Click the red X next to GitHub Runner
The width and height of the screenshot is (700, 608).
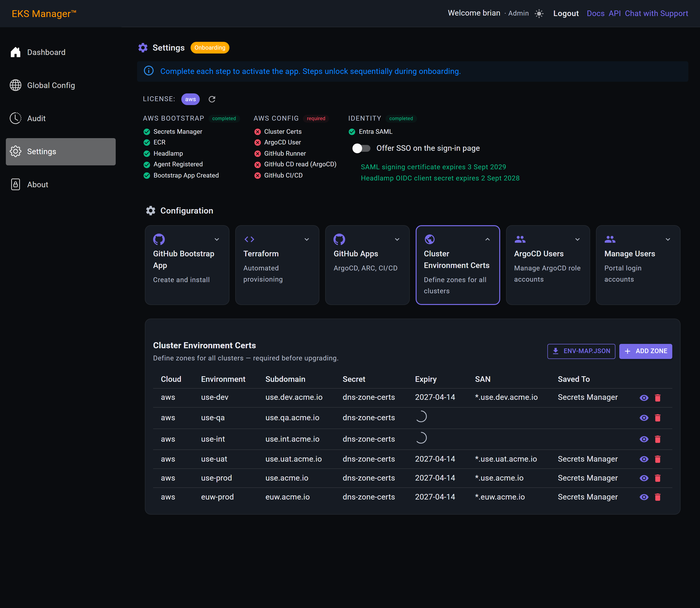[x=258, y=154]
